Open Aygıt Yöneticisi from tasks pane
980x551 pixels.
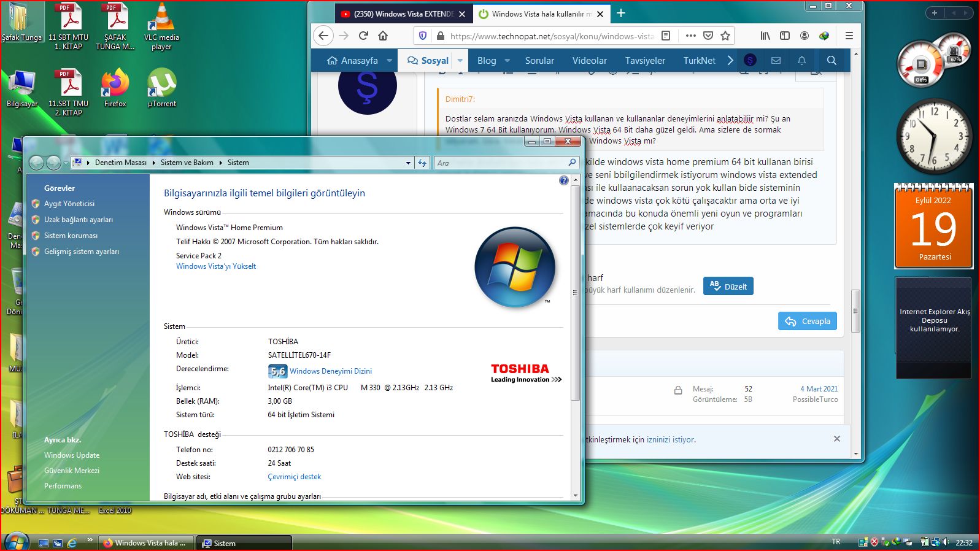pyautogui.click(x=69, y=204)
